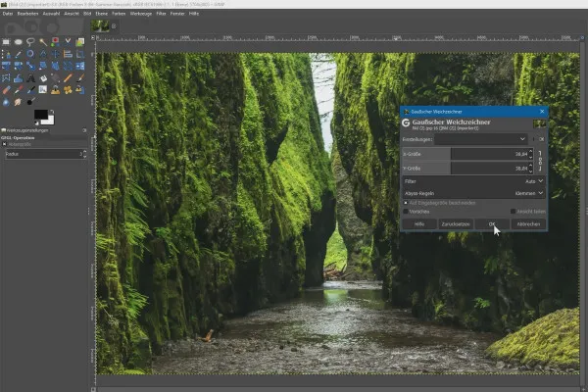Viewport: 588px width, 392px height.
Task: Toggle the chain link between X and Y size
Action: 540,161
